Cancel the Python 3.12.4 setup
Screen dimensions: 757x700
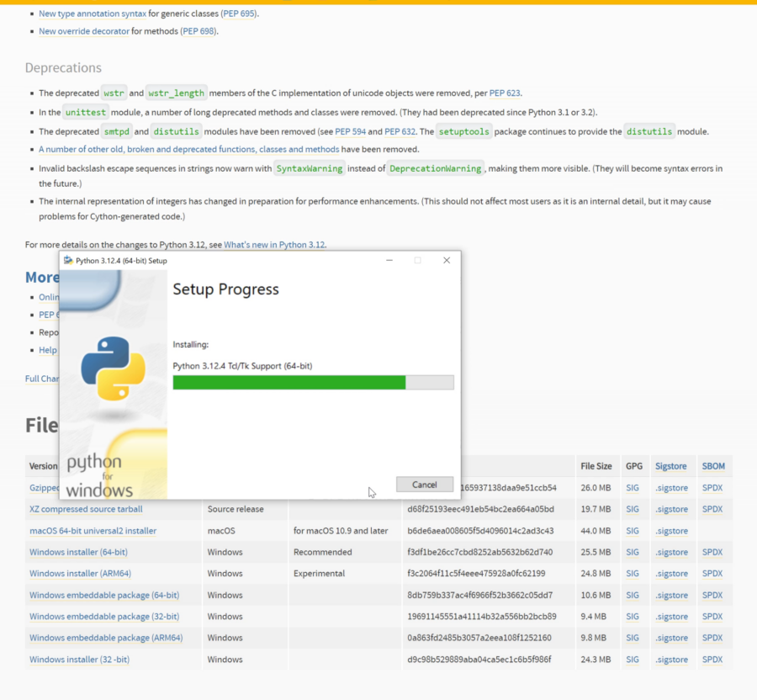(x=425, y=485)
